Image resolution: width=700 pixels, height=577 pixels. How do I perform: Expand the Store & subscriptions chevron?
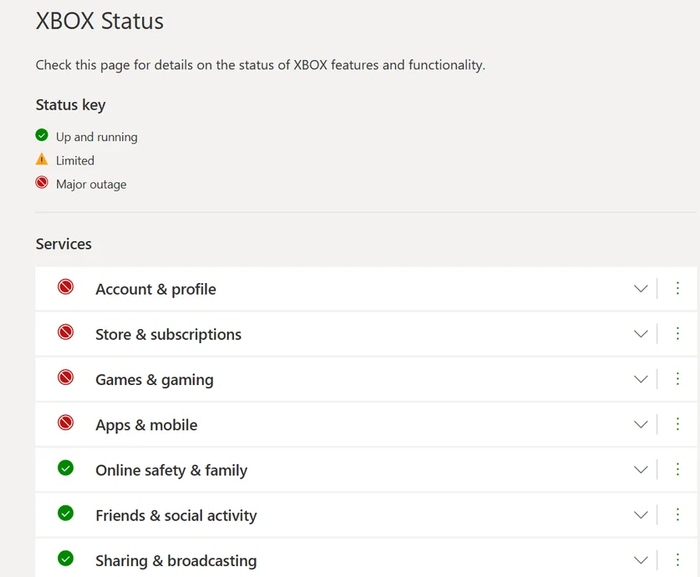tap(641, 334)
